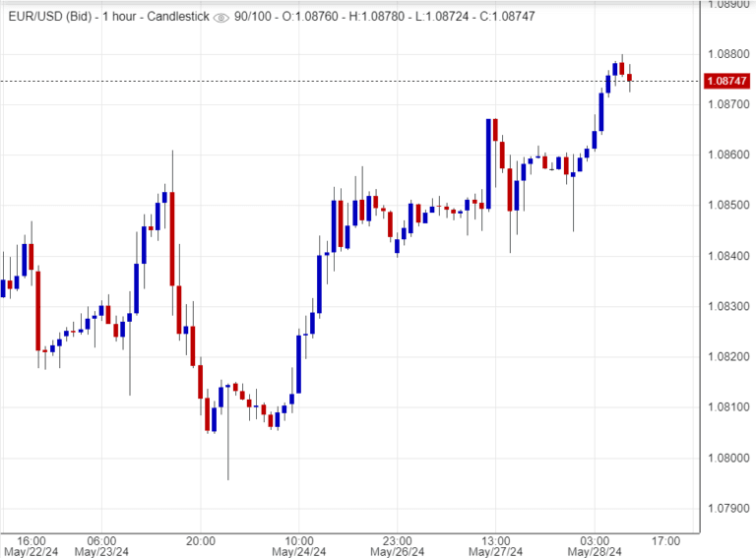
Task: Select the 06:00 May/23/24 time label
Action: 101,546
